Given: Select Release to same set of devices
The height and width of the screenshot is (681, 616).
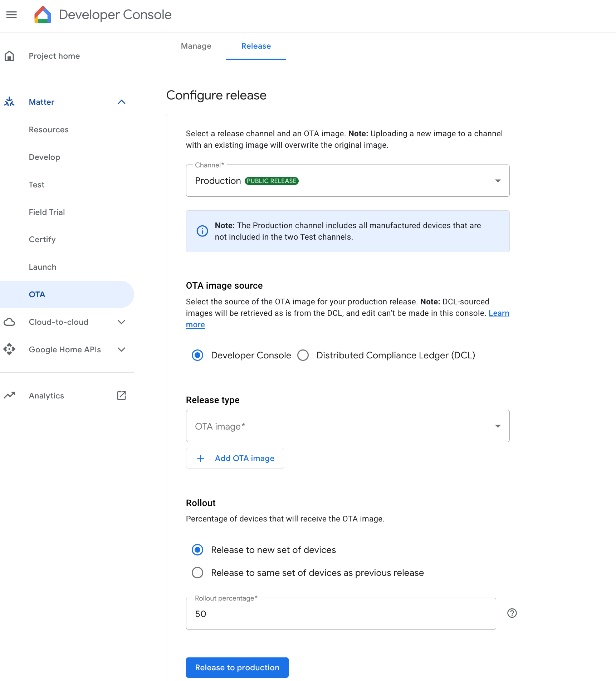Looking at the screenshot, I should tap(197, 573).
